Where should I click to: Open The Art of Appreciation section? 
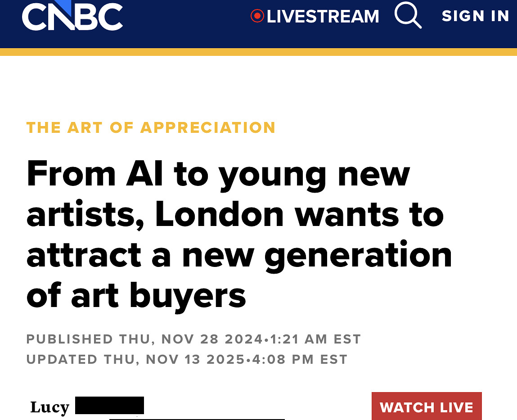[151, 127]
